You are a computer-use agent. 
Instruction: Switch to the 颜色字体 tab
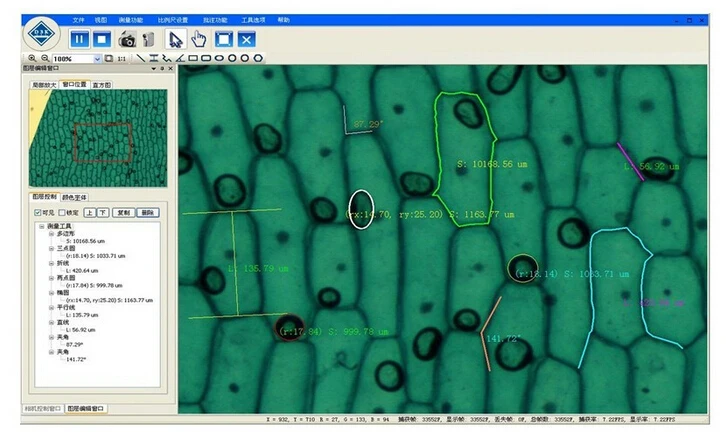tap(74, 198)
